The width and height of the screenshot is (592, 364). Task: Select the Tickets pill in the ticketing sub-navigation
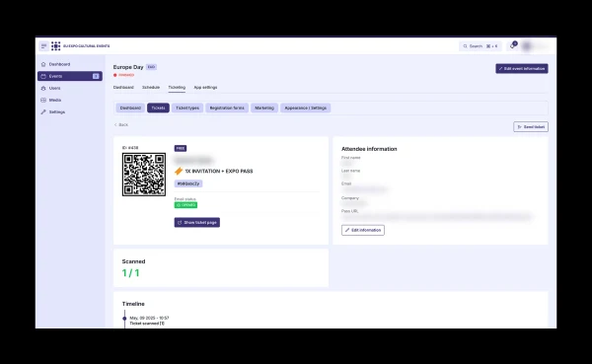coord(158,108)
